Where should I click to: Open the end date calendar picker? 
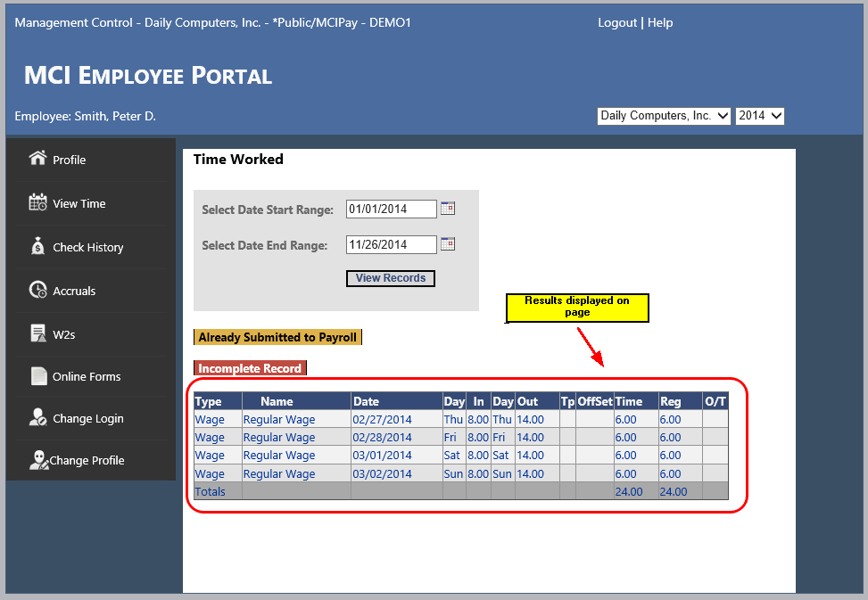pyautogui.click(x=448, y=244)
